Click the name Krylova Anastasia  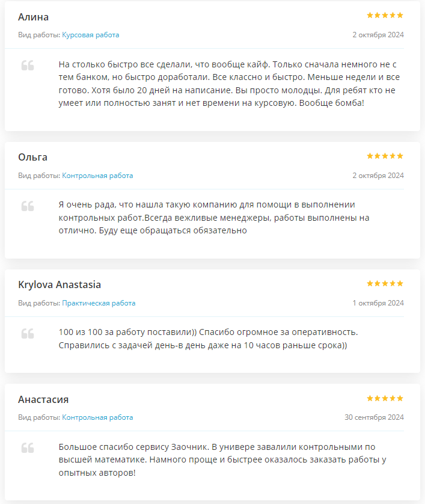click(x=60, y=285)
